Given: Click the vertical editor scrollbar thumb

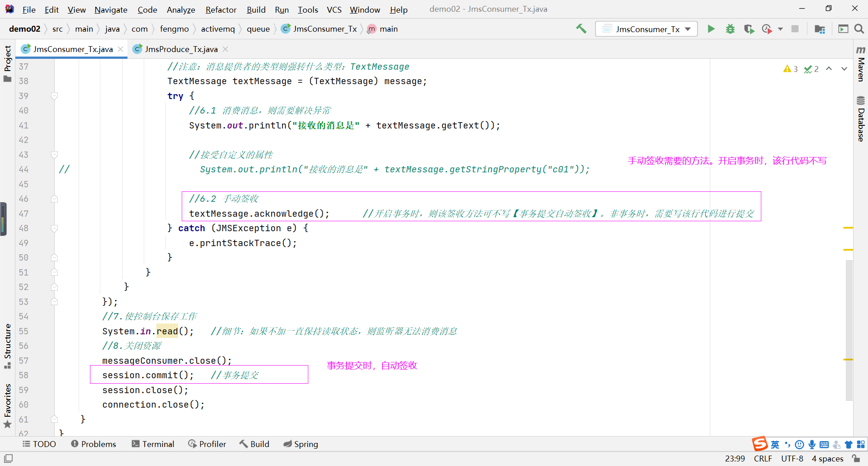Looking at the screenshot, I should [x=849, y=330].
